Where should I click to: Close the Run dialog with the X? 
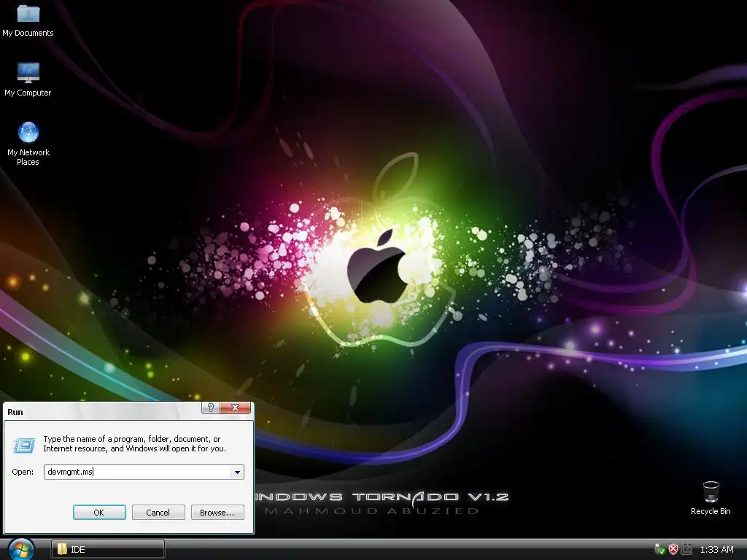click(235, 408)
